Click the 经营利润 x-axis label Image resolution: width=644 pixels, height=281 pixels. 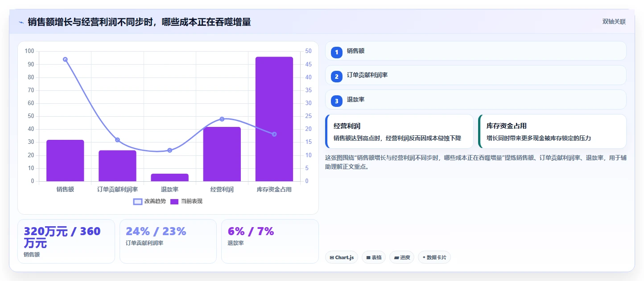tap(222, 189)
